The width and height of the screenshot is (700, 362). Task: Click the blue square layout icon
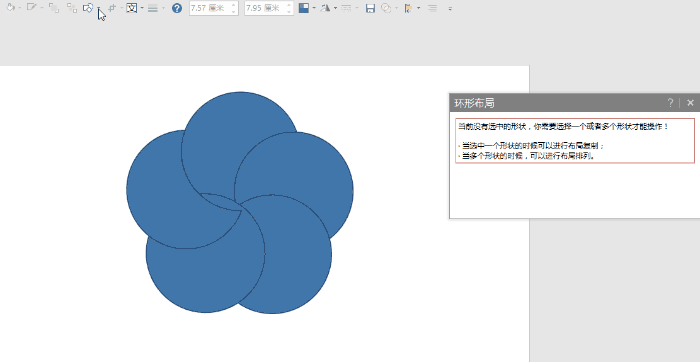tap(304, 8)
